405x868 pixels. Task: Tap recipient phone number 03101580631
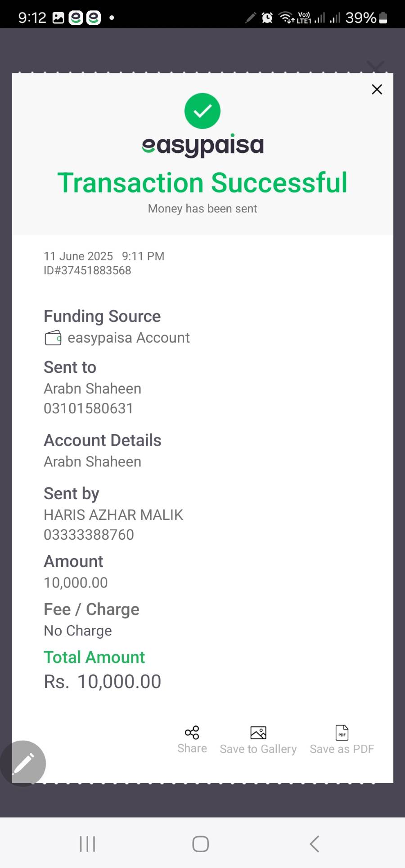click(x=88, y=408)
